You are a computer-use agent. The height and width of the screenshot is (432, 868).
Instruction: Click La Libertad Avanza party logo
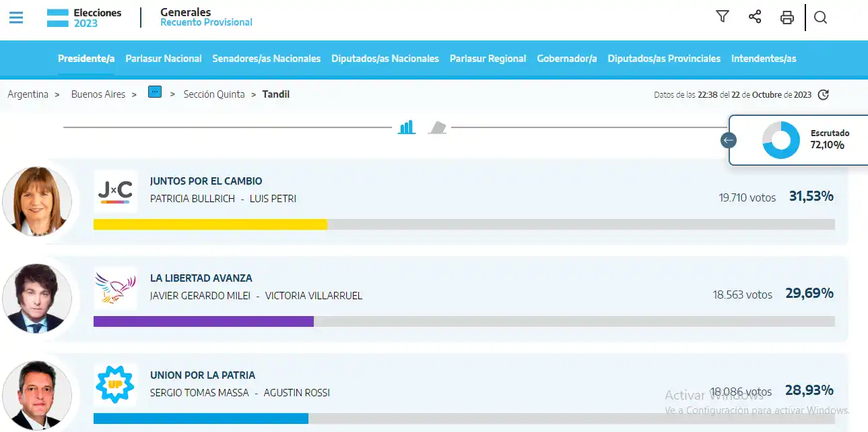coord(115,288)
